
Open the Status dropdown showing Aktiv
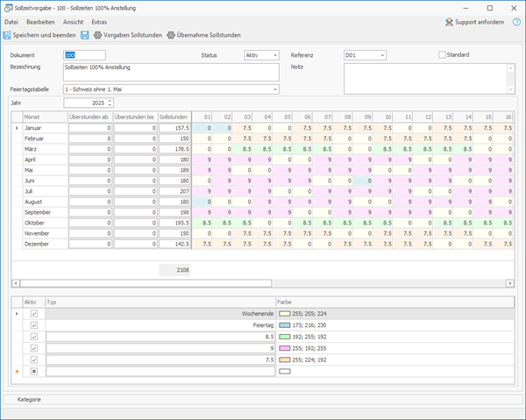point(275,55)
